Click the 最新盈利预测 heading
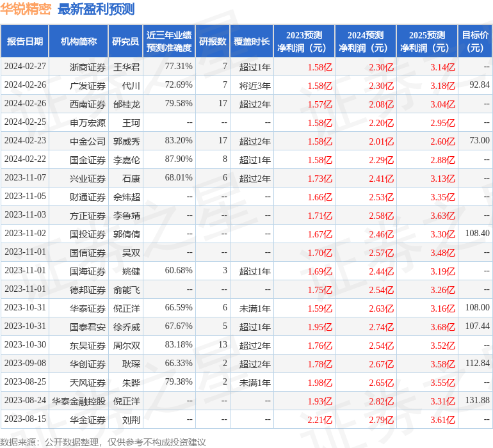Screen dimensions: 493x448 click(x=96, y=9)
